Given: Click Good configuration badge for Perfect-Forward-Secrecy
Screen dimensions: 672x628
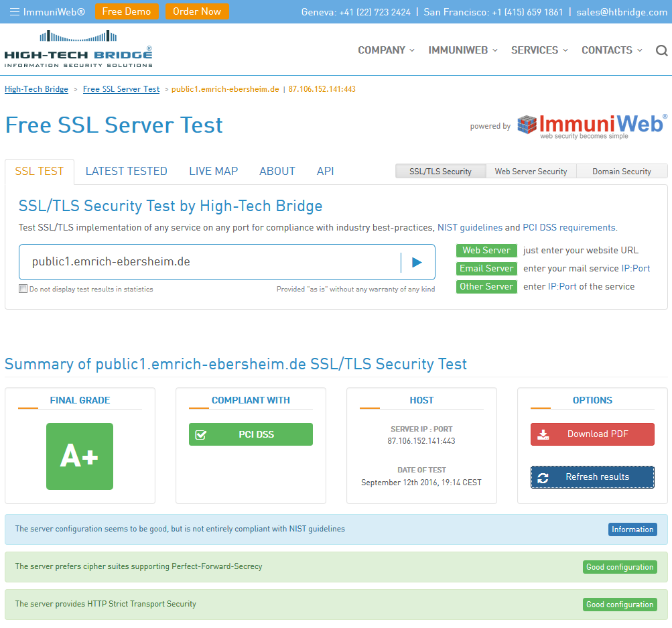Looking at the screenshot, I should 620,567.
